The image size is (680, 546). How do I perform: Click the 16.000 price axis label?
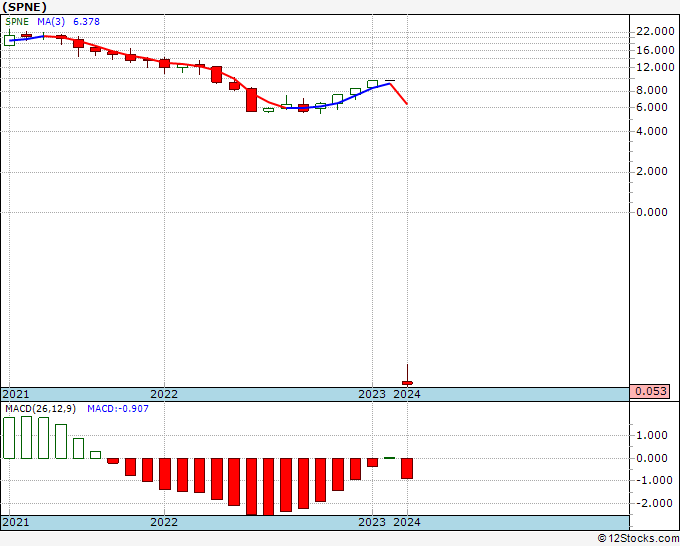click(x=655, y=50)
